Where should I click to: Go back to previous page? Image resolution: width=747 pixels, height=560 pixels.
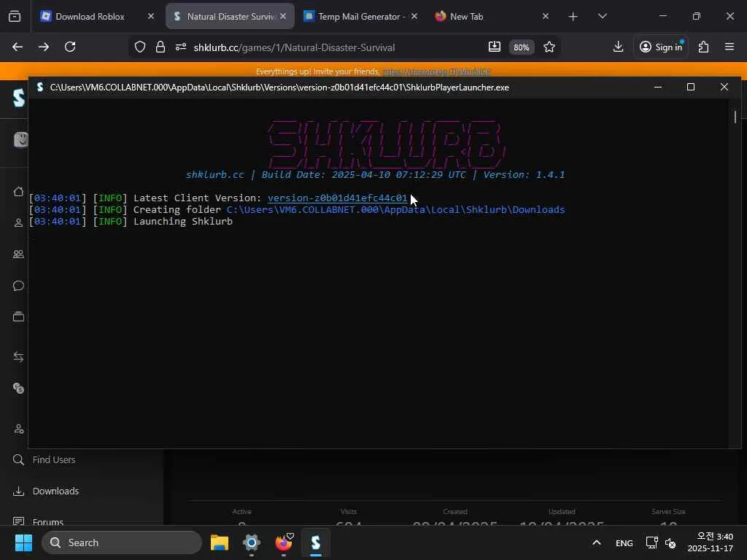(x=18, y=47)
